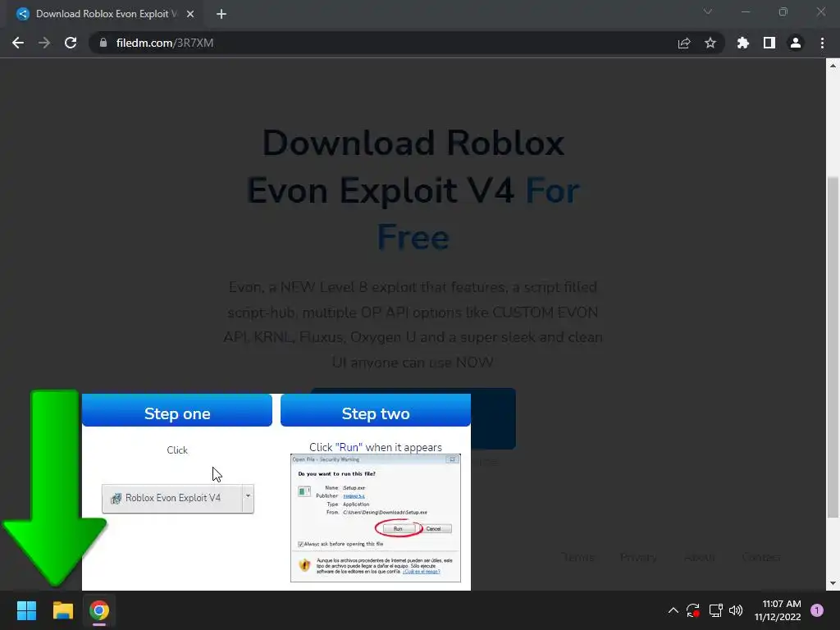Screen dimensions: 840x630
Task: Share this page using the share icon
Action: pyautogui.click(x=684, y=43)
